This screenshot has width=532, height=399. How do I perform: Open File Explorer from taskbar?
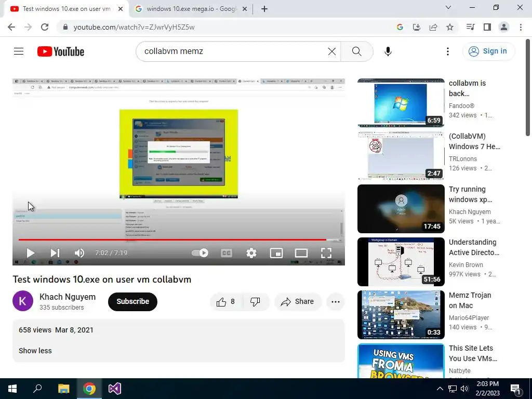(x=63, y=389)
